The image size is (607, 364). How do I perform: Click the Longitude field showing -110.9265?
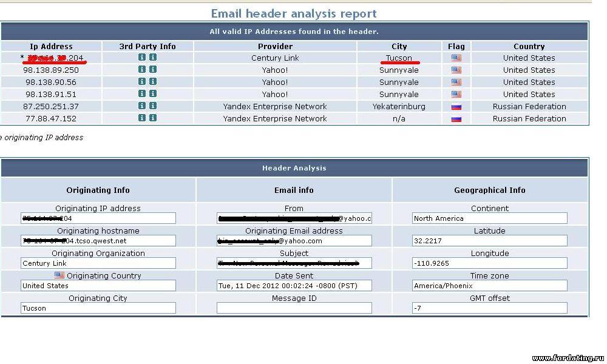[489, 263]
